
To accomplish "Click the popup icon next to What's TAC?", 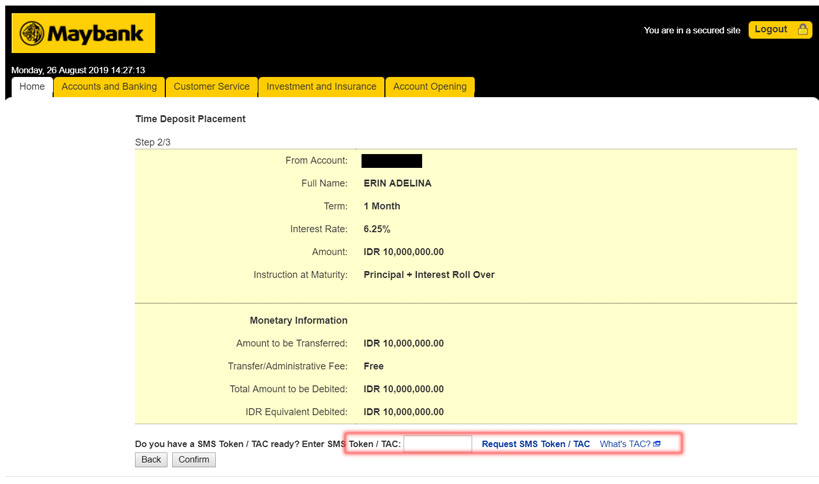I will [657, 444].
